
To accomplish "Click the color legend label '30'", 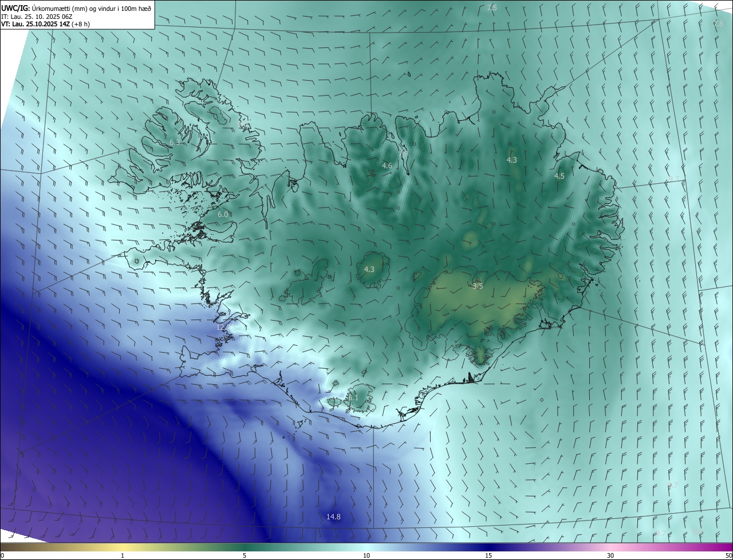I will [x=610, y=556].
